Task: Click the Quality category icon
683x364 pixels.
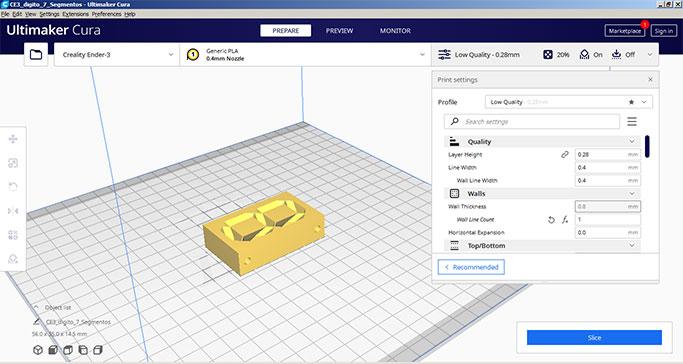Action: pyautogui.click(x=454, y=142)
